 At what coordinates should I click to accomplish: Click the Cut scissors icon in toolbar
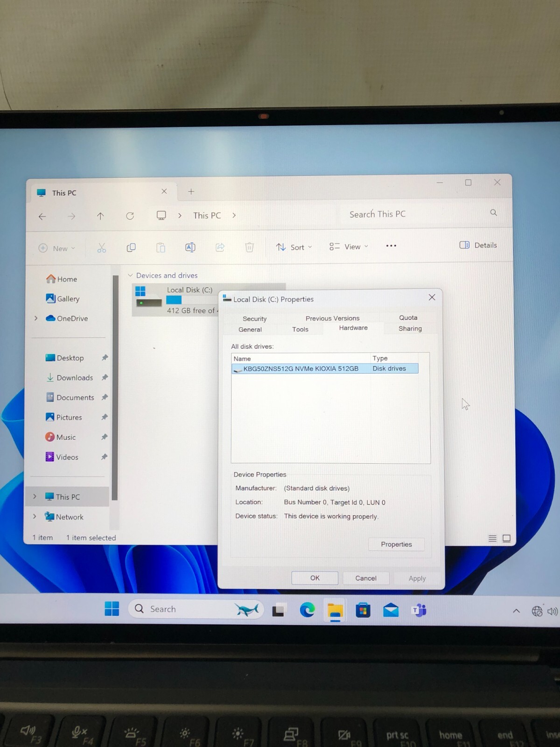101,248
